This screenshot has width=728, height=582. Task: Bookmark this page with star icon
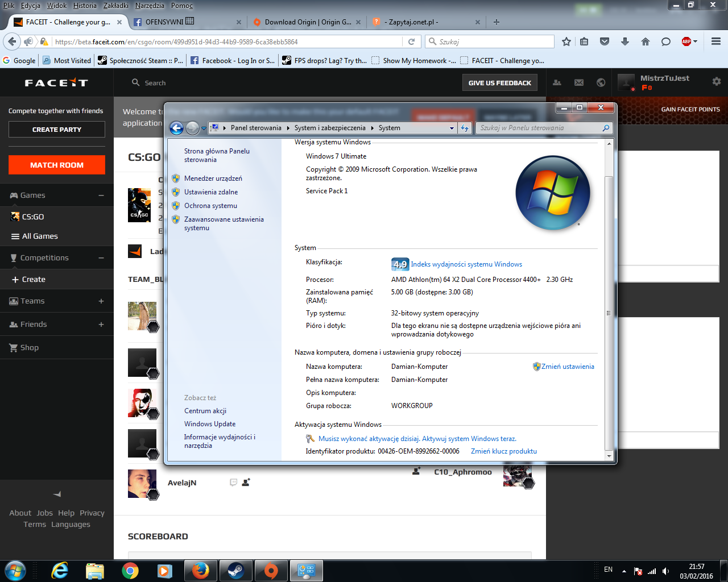[x=566, y=41]
